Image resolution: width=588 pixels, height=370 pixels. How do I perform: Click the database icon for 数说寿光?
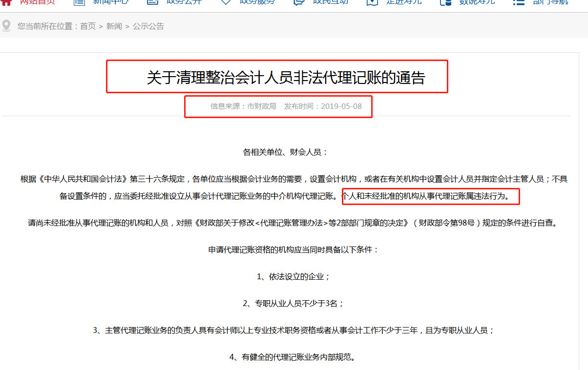coord(445,2)
